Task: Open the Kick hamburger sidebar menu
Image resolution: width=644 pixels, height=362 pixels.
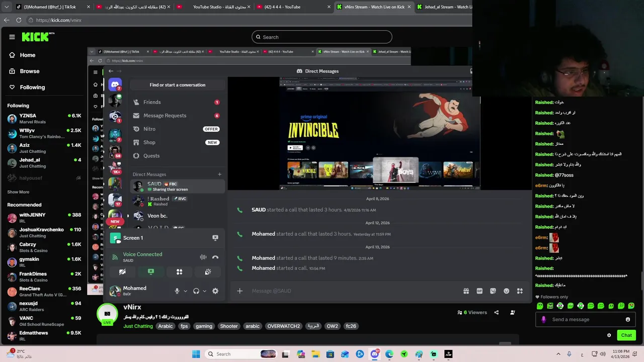Action: click(12, 37)
